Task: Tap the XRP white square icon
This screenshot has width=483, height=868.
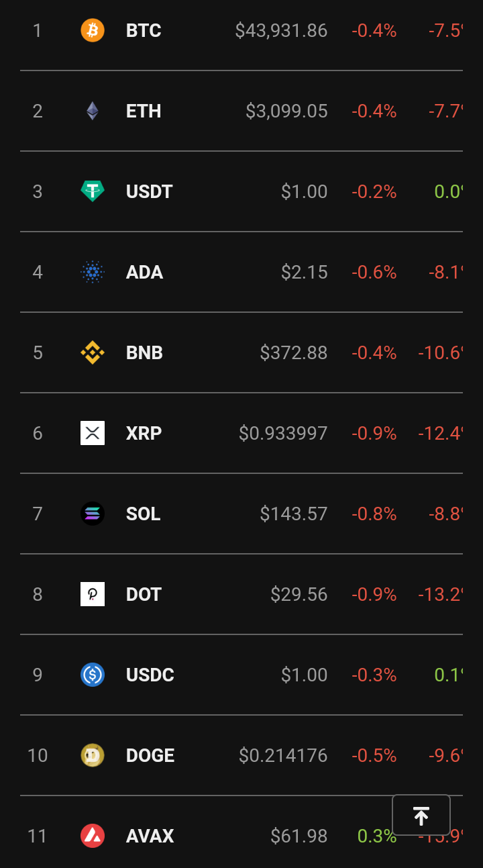Action: tap(93, 433)
